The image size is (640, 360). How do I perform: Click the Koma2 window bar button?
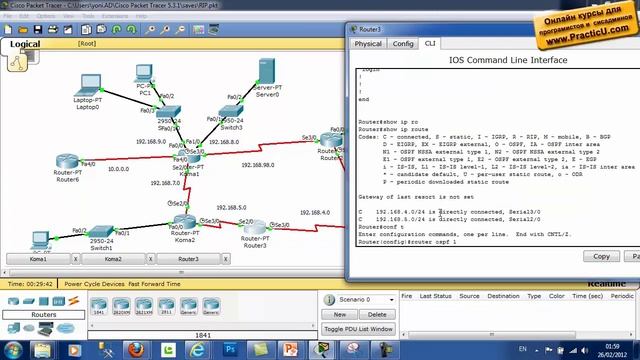(113, 259)
